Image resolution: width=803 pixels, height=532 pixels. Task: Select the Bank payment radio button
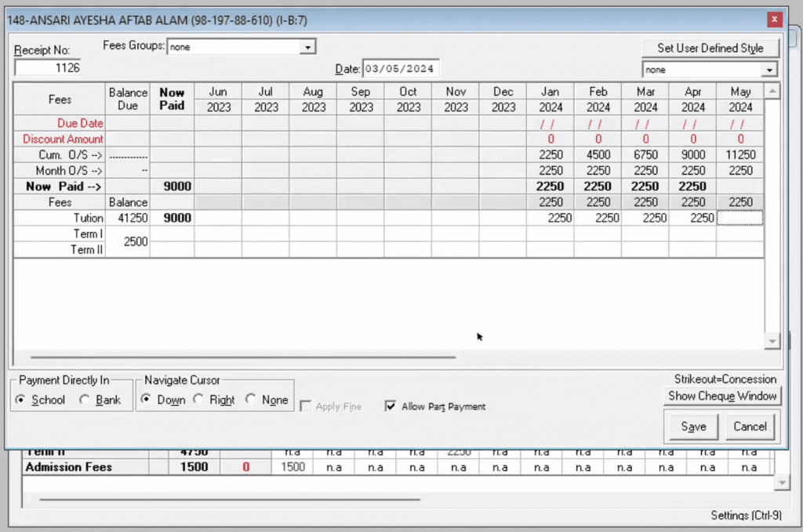(84, 400)
